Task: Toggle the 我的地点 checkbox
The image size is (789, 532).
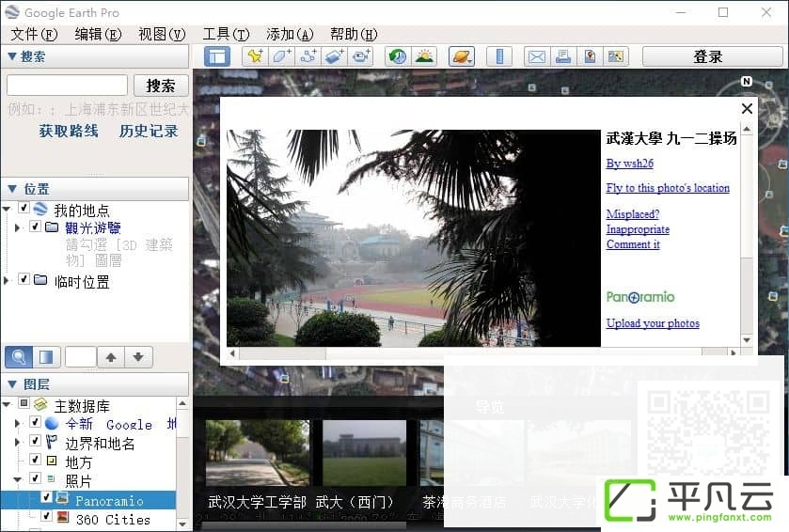Action: [x=24, y=208]
